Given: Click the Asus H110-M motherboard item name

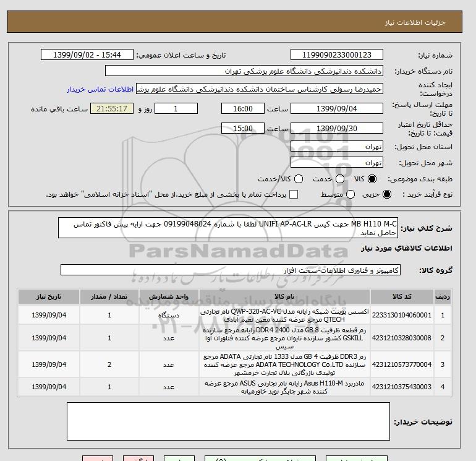Looking at the screenshot, I should coord(284,387).
